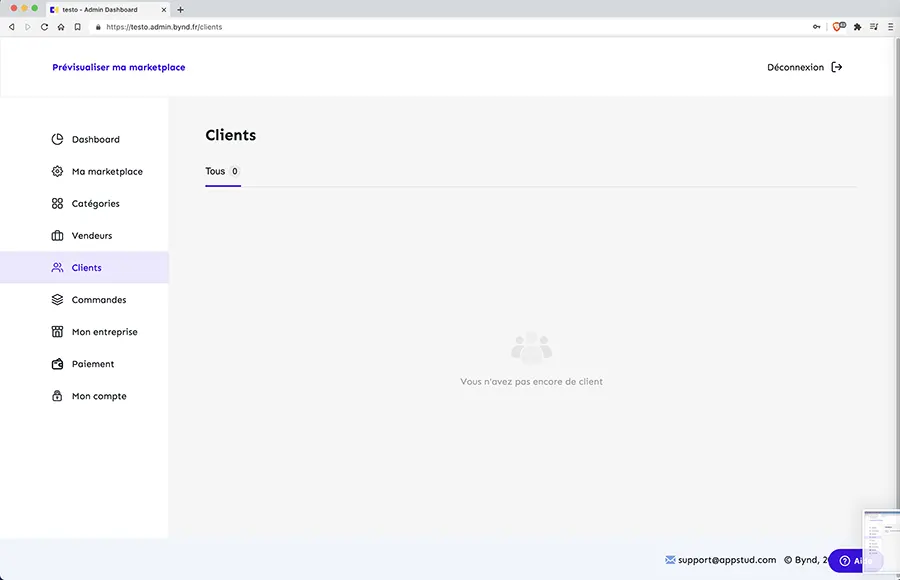Open the Catégories grid icon
This screenshot has height=580, width=900.
point(57,203)
